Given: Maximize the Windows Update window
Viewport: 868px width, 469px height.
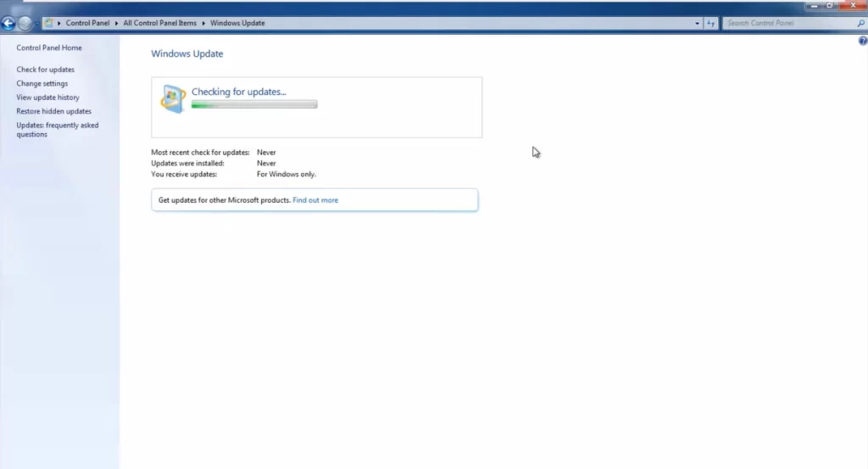Looking at the screenshot, I should (x=829, y=6).
